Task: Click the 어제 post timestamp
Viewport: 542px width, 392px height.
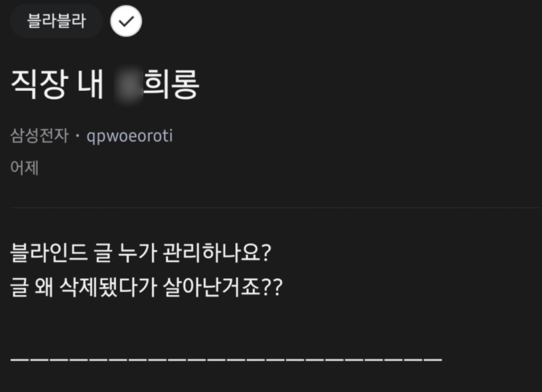Action: (x=25, y=167)
